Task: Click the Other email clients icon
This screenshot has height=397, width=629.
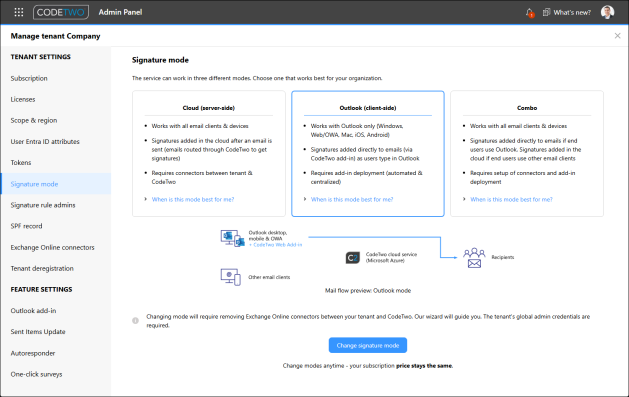Action: [x=231, y=277]
